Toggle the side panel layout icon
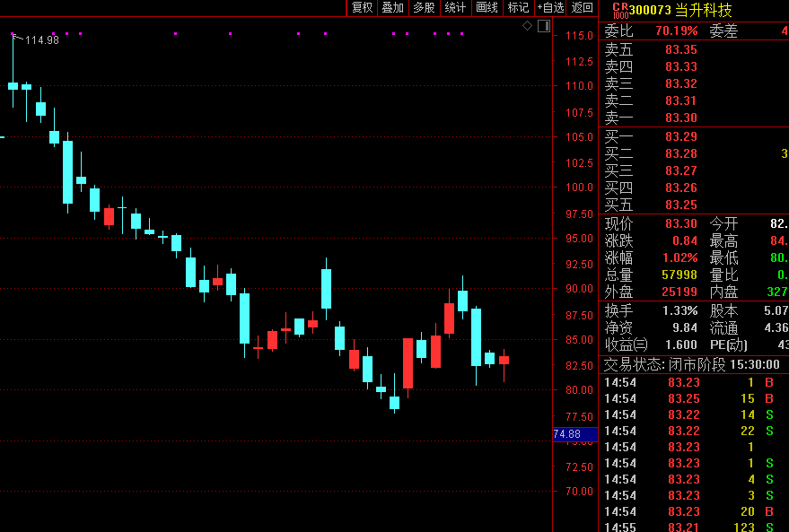 pos(544,26)
